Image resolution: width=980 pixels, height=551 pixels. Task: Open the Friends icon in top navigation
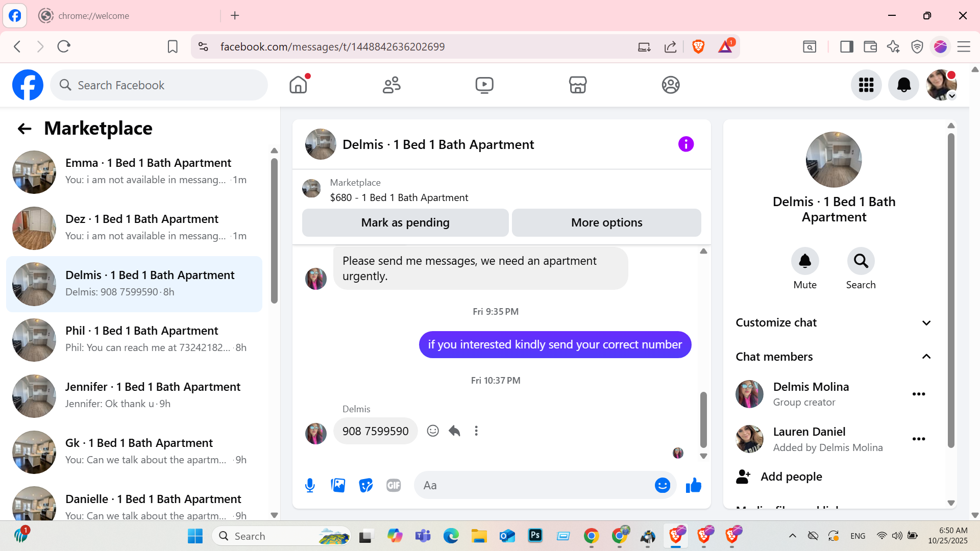click(x=391, y=85)
